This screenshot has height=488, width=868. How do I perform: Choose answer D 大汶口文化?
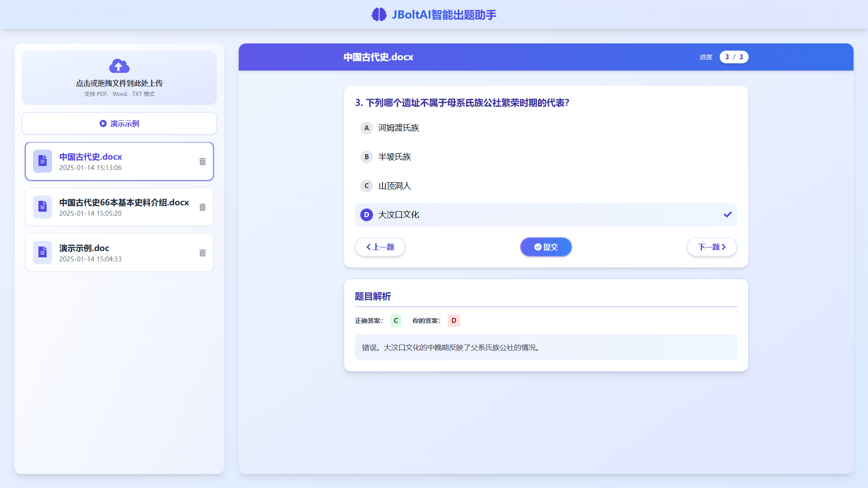[x=546, y=215]
